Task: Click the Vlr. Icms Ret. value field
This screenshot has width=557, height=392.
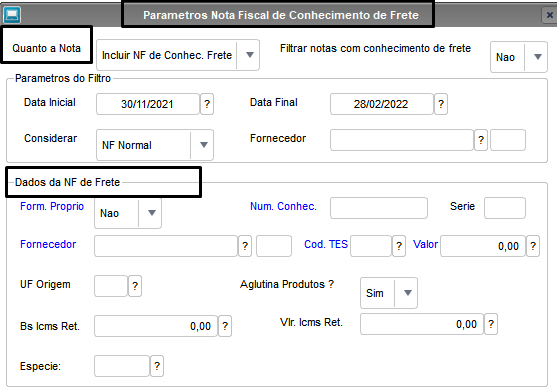Action: tap(422, 324)
